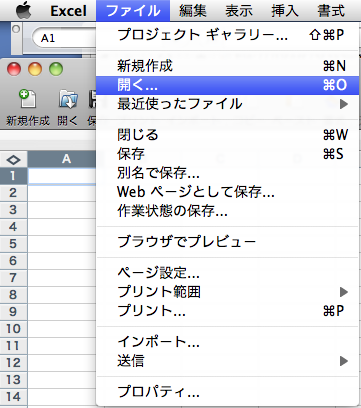Image resolution: width=361 pixels, height=408 pixels.
Task: Choose プリント... menu entry
Action: (x=228, y=311)
